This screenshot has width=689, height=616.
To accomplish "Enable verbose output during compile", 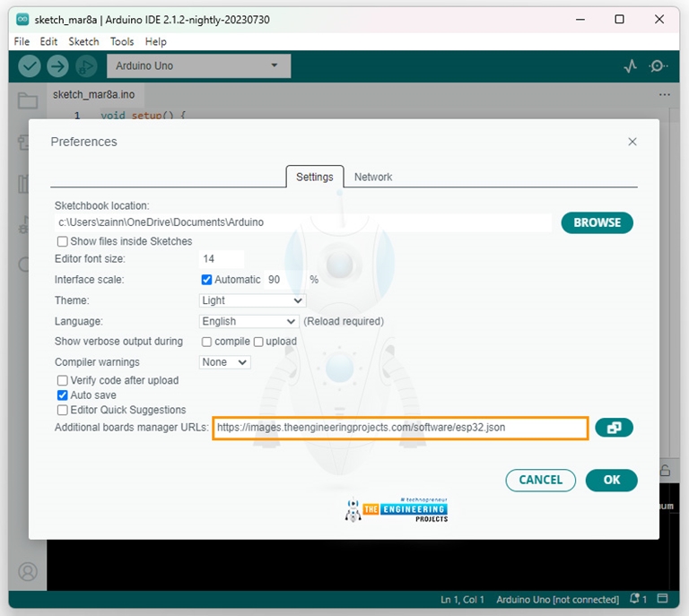I will tap(206, 342).
